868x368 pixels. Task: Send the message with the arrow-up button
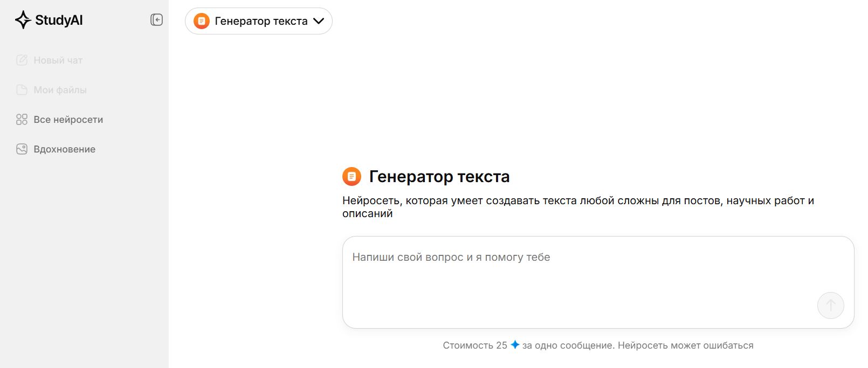tap(830, 305)
